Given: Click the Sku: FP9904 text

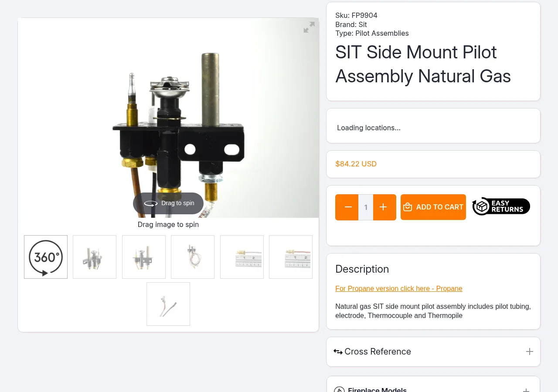Looking at the screenshot, I should click(x=356, y=16).
